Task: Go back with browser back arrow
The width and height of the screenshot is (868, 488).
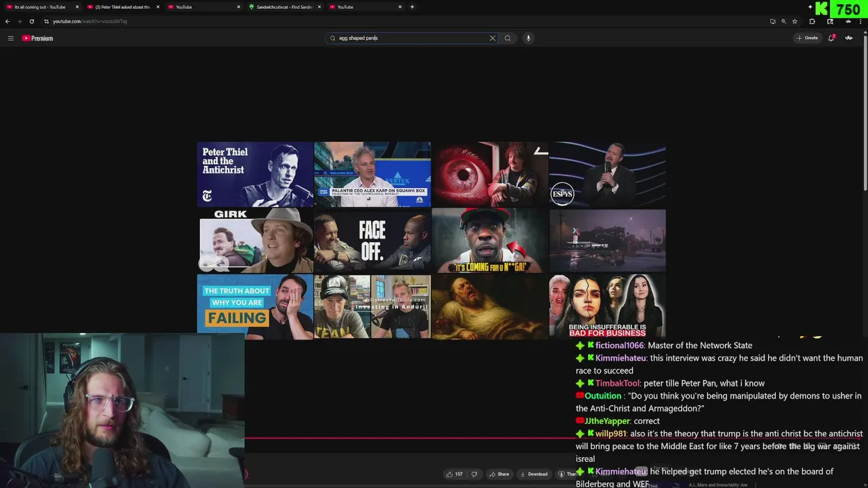Action: coord(7,21)
